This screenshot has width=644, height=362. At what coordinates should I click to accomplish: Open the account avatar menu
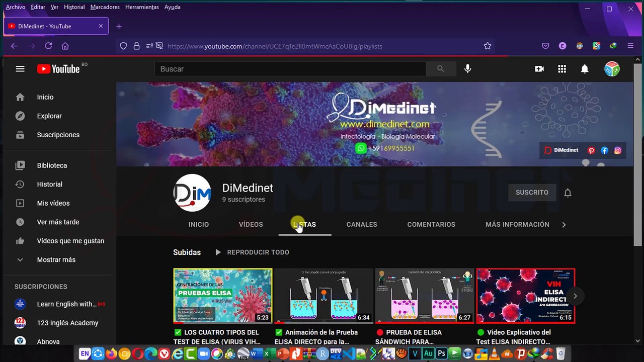(x=612, y=69)
